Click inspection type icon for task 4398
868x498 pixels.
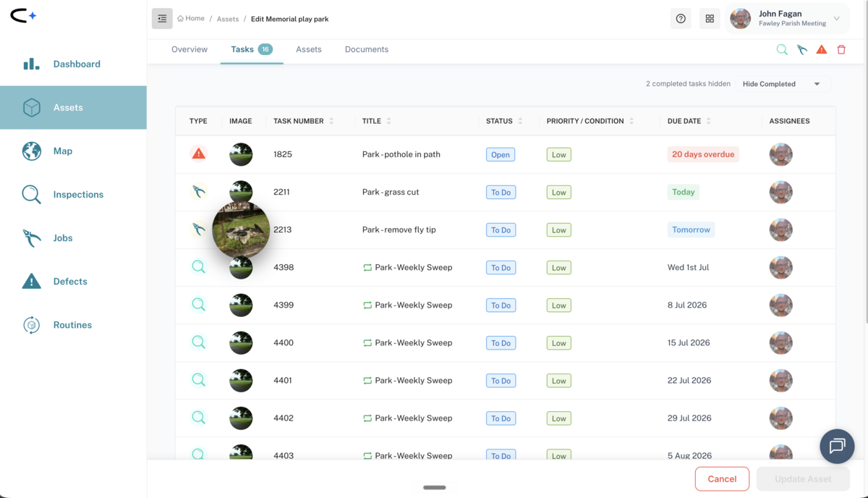point(198,267)
